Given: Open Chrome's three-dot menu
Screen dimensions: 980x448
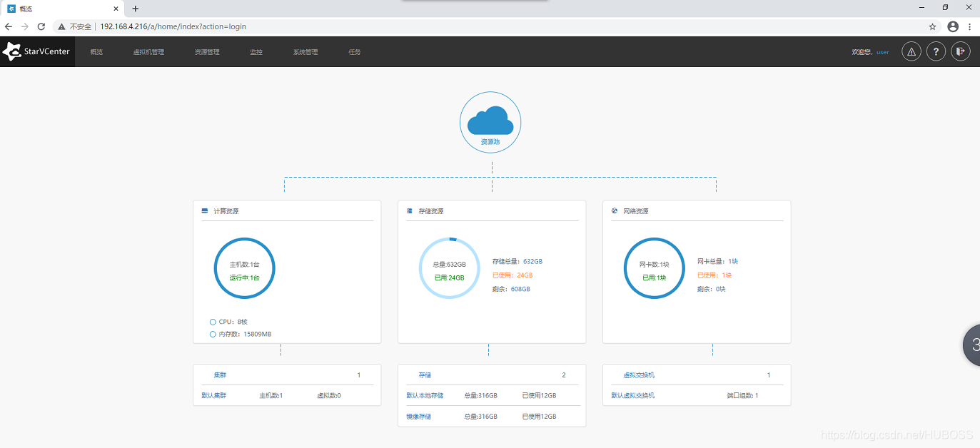Looking at the screenshot, I should (970, 26).
